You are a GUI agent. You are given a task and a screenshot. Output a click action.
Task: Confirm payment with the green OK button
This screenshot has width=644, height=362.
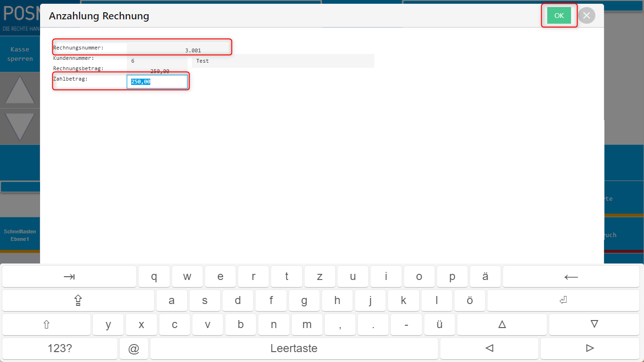(x=559, y=16)
